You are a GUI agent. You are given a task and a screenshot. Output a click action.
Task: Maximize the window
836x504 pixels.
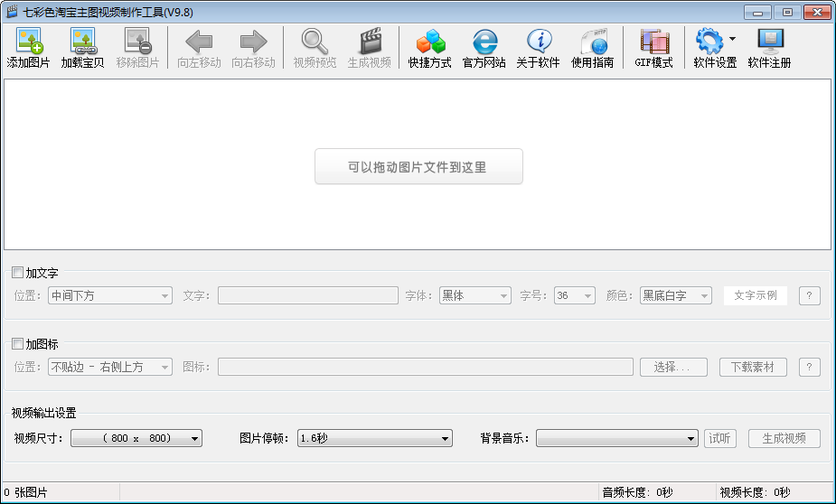click(x=787, y=12)
